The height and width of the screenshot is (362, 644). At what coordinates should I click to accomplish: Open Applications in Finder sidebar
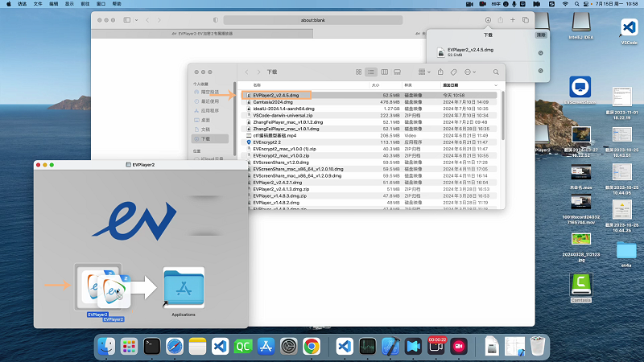coord(210,111)
